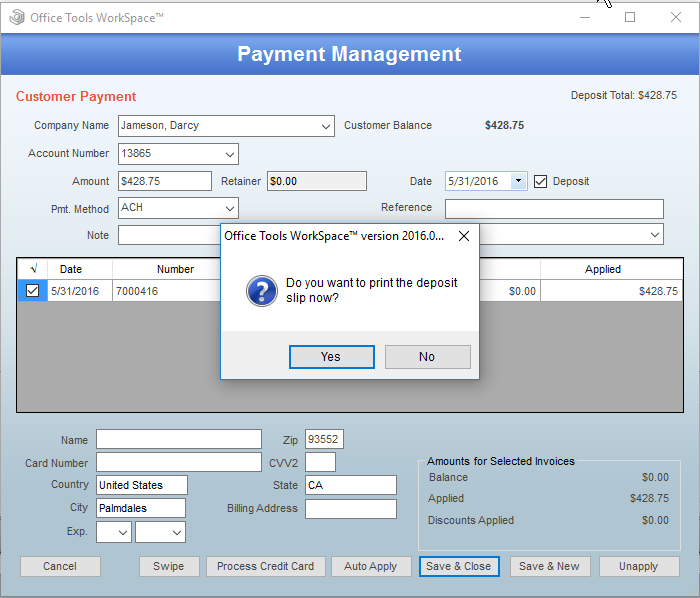The width and height of the screenshot is (700, 598).
Task: Select the invoice number 7000416 cell
Action: coord(167,291)
